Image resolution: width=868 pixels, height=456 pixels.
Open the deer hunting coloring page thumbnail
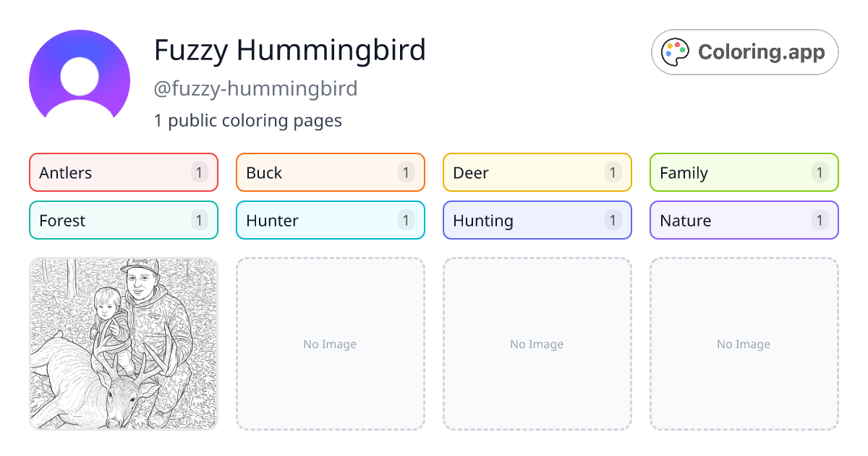[x=123, y=344]
